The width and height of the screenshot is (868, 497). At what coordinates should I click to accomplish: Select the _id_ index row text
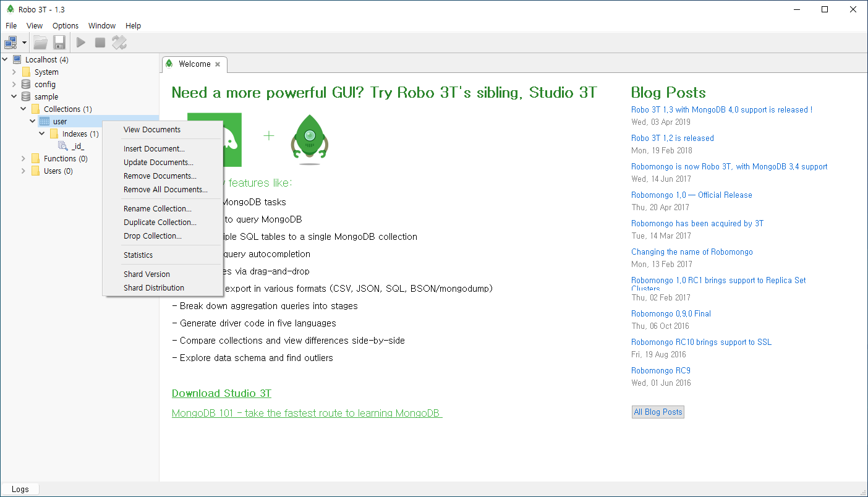click(x=77, y=147)
